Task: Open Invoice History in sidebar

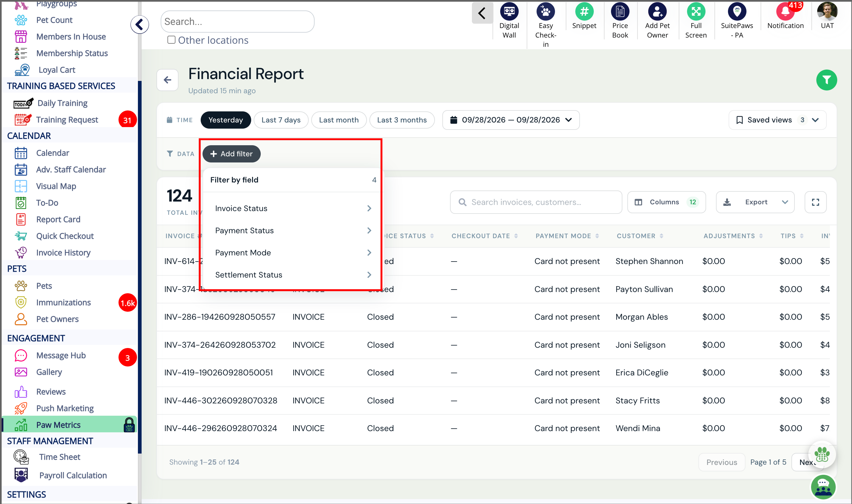Action: (63, 252)
